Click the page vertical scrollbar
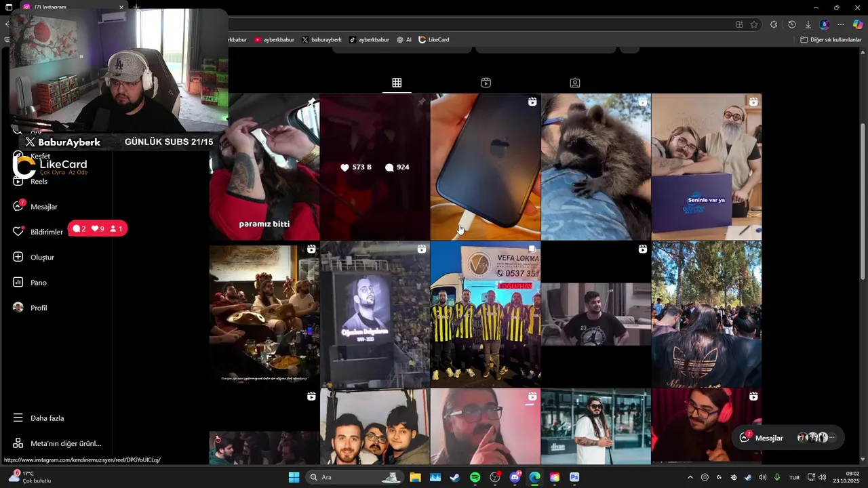This screenshot has width=868, height=488. (x=863, y=200)
